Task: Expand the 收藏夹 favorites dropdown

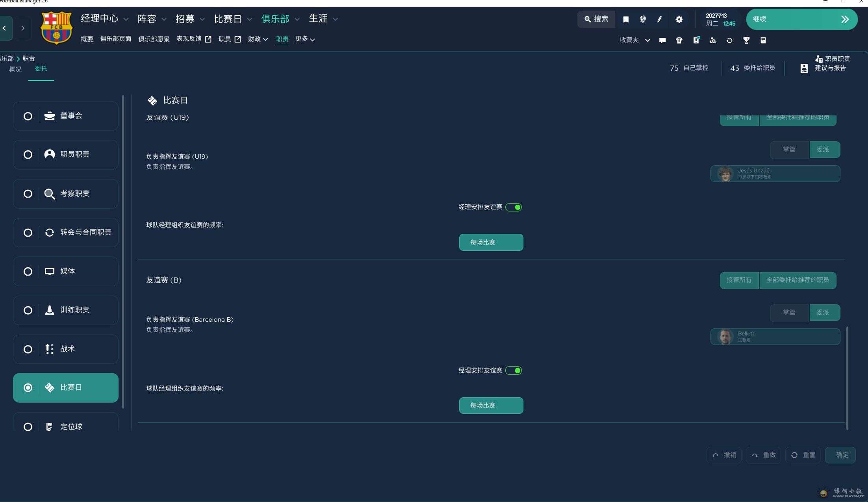Action: pos(647,40)
